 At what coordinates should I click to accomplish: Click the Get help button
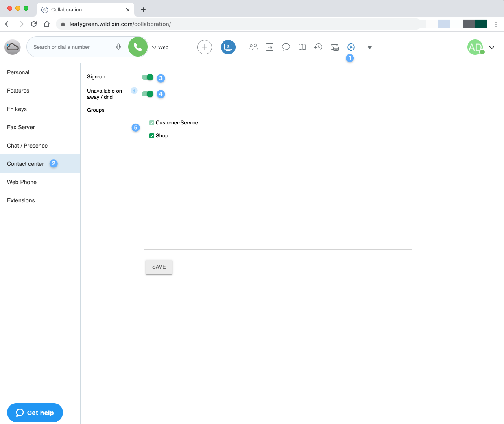[35, 413]
